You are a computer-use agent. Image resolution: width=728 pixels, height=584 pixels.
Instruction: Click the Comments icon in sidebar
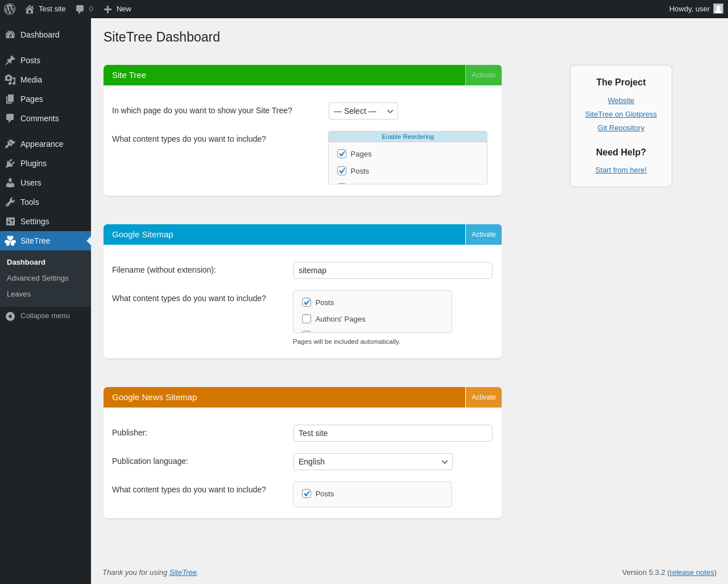[x=10, y=118]
